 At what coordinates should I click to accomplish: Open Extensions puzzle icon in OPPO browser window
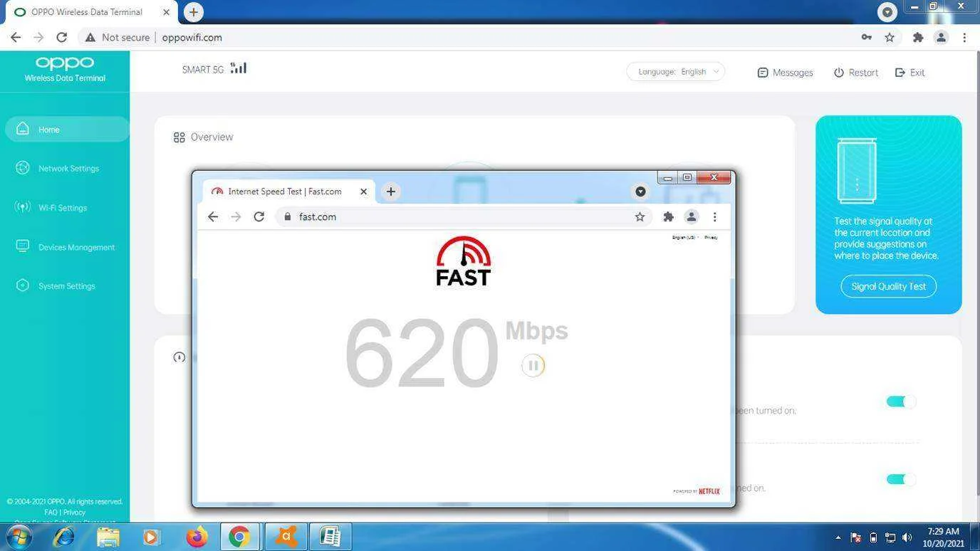[x=918, y=37]
